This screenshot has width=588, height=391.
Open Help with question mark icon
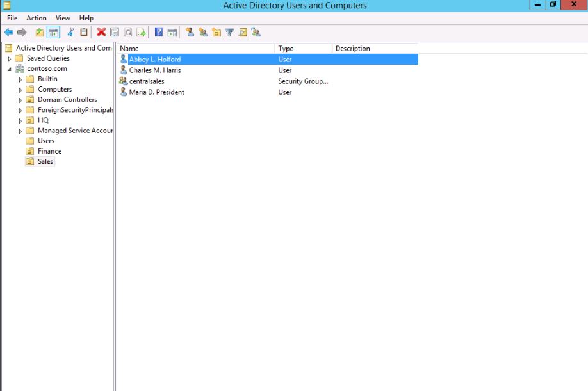[x=159, y=33]
